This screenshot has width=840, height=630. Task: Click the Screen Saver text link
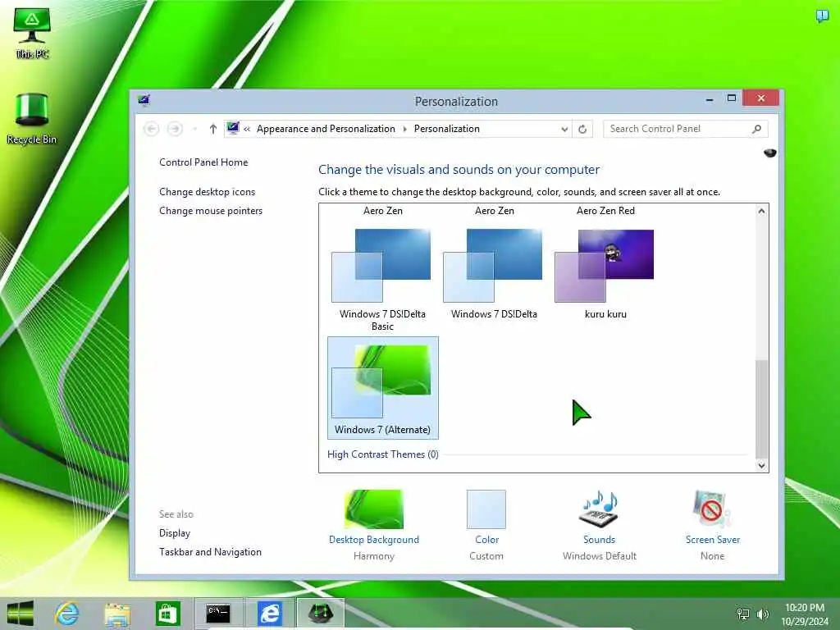pos(713,540)
